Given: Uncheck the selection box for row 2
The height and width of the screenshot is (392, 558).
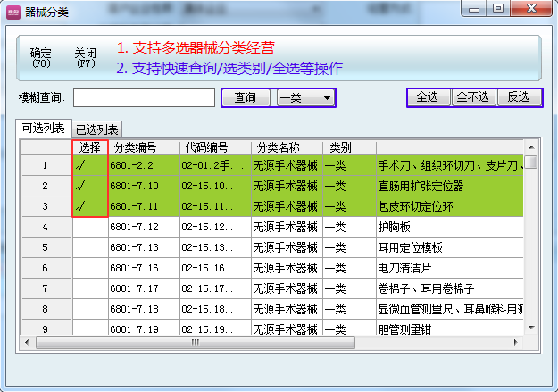Looking at the screenshot, I should click(89, 187).
